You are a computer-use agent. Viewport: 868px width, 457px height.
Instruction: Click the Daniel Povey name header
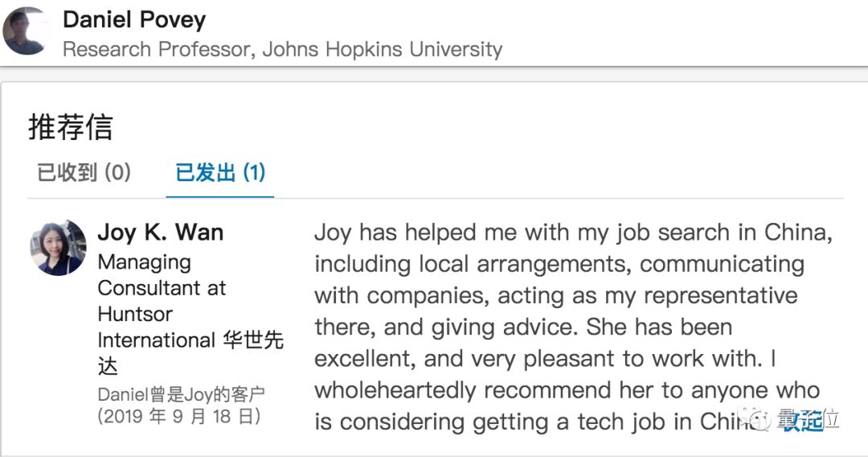coord(134,20)
